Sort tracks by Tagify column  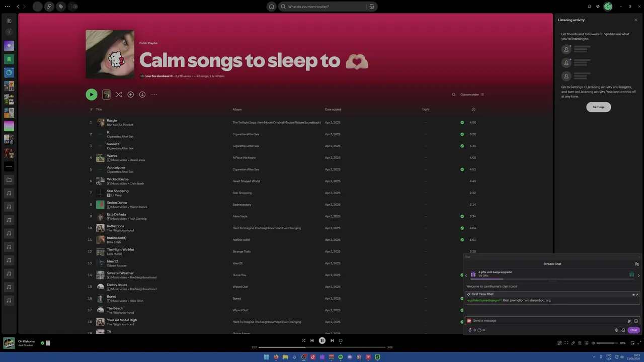426,109
